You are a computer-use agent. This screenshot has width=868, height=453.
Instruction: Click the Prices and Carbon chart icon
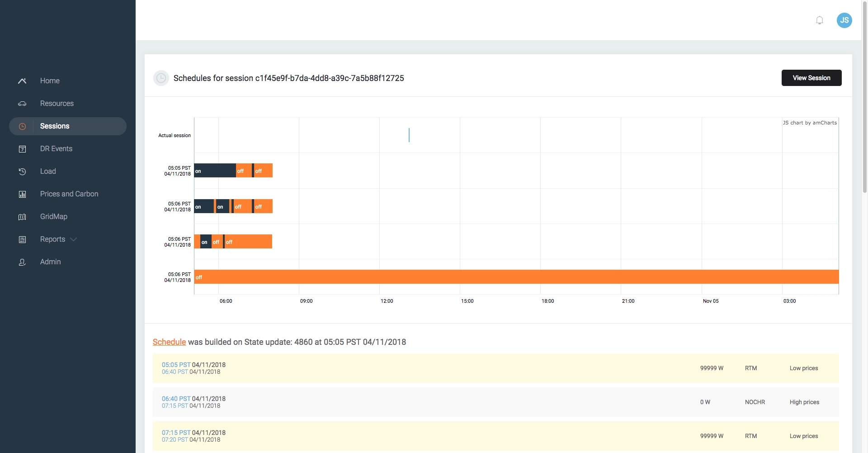(x=22, y=194)
